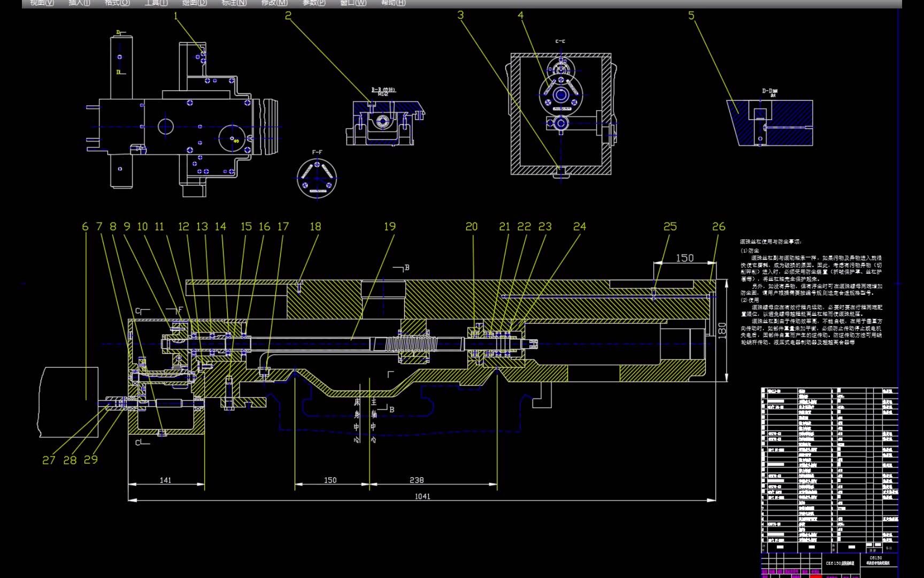Select part balloon number 19
Viewport: 924px width, 578px height.
point(390,227)
